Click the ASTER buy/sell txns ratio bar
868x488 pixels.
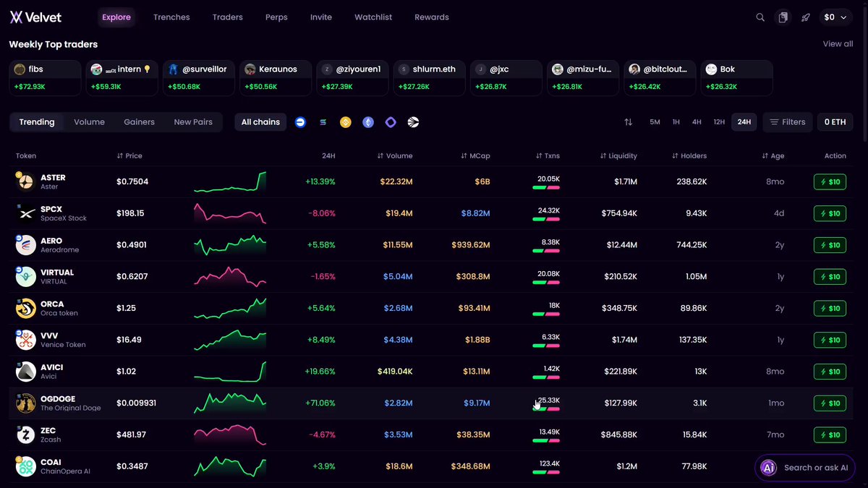546,187
